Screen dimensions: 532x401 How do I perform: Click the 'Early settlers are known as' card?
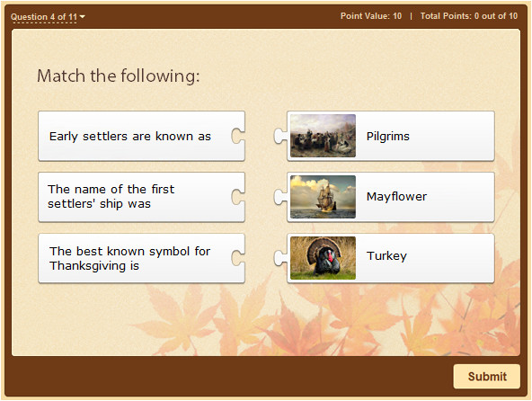pyautogui.click(x=141, y=136)
